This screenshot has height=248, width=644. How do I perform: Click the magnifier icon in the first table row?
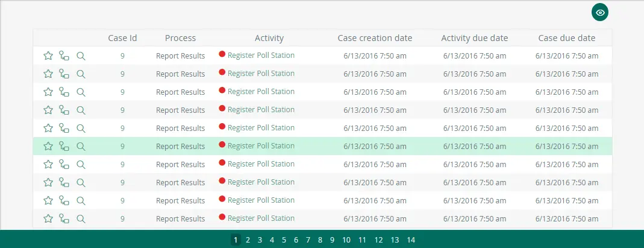81,56
